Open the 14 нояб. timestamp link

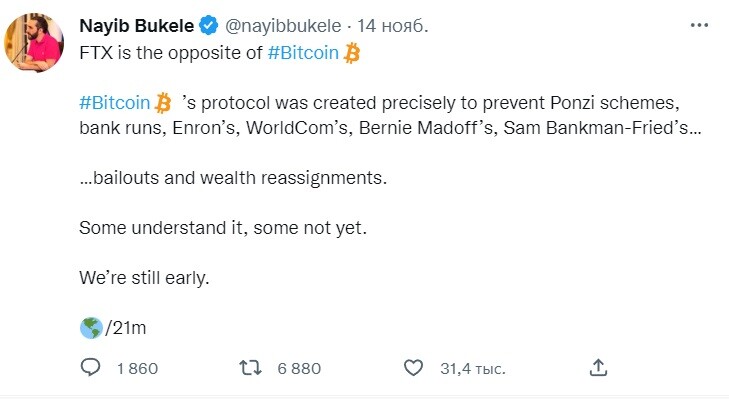[x=392, y=26]
